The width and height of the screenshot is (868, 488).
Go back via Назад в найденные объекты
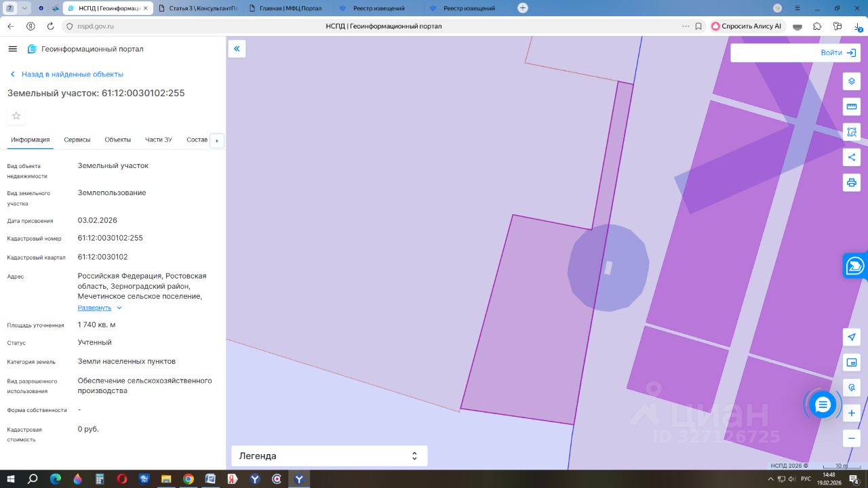pyautogui.click(x=66, y=74)
